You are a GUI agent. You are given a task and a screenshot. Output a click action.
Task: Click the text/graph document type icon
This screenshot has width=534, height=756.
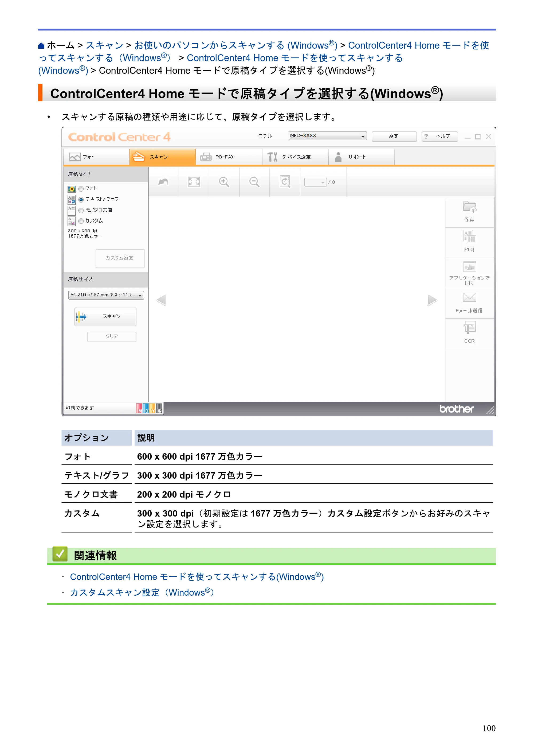(71, 200)
